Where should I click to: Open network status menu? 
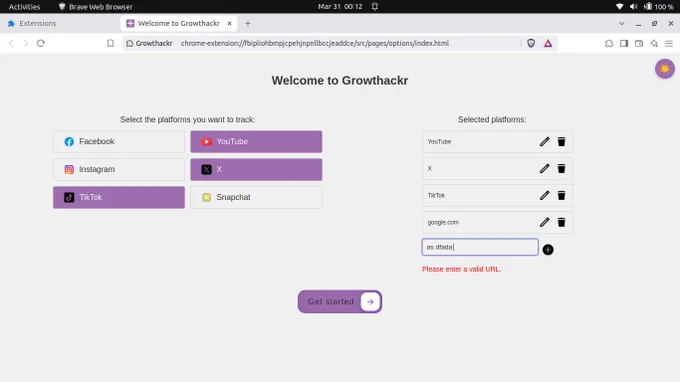(619, 7)
